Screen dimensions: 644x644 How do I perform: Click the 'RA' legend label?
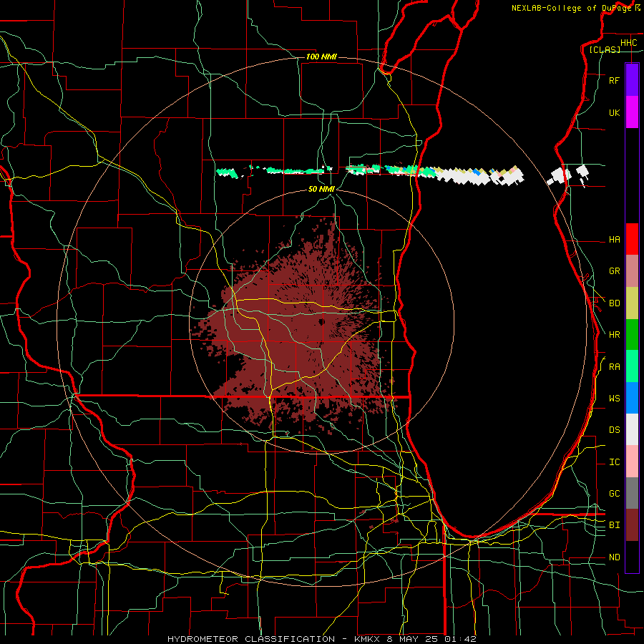[614, 367]
